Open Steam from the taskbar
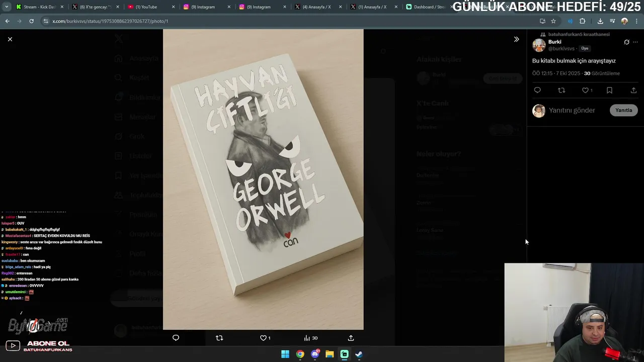Screen dimensions: 644x362 point(359,354)
